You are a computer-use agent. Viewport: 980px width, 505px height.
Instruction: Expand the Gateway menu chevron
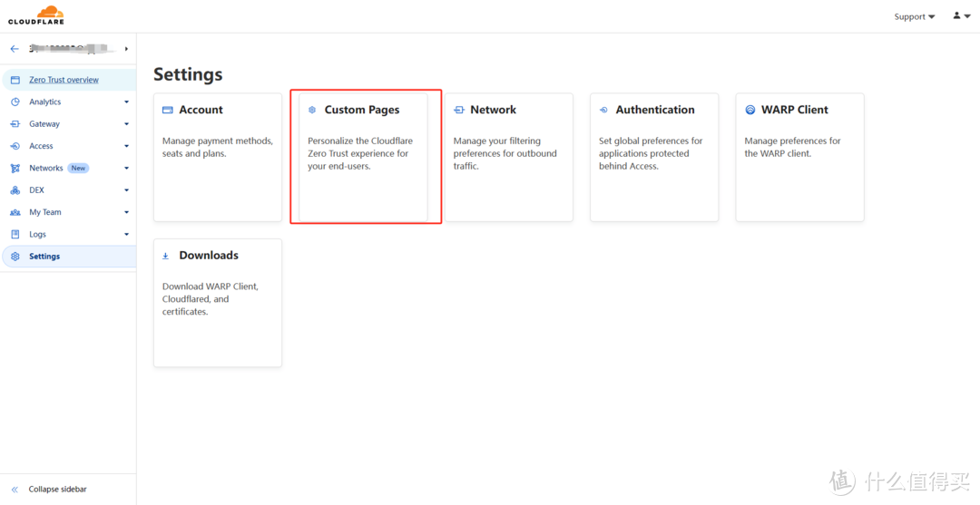coord(126,124)
